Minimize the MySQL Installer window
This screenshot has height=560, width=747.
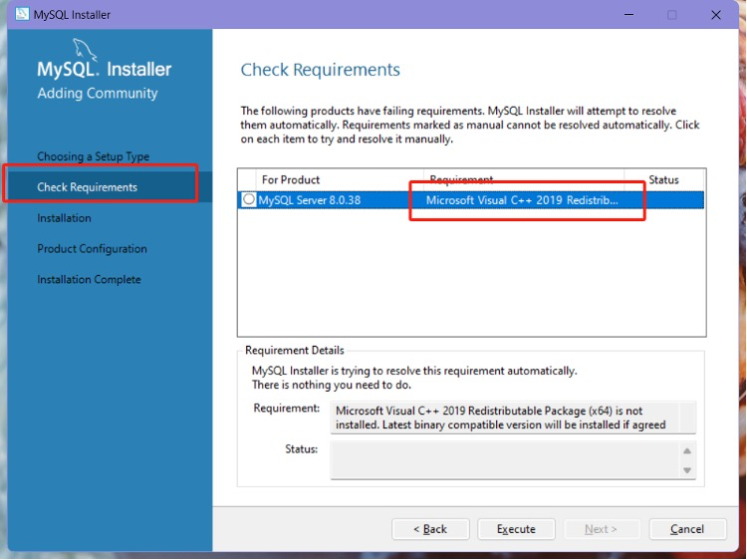(626, 15)
